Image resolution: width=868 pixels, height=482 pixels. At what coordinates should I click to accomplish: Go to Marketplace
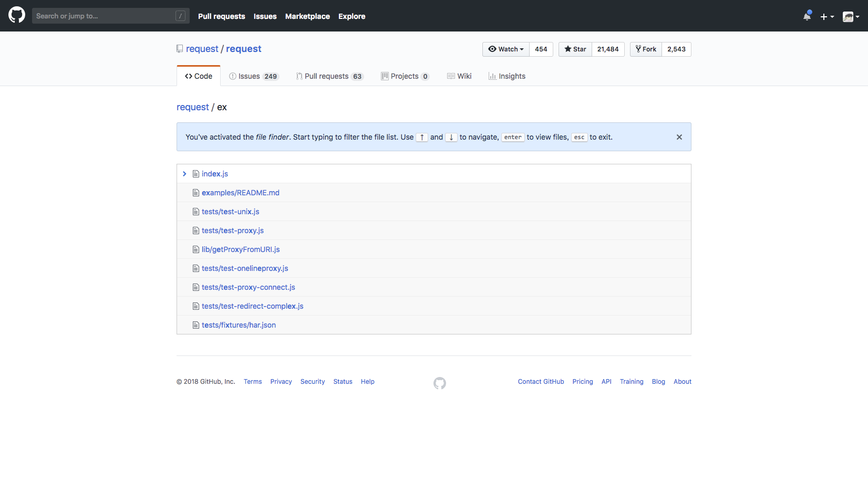[x=307, y=16]
